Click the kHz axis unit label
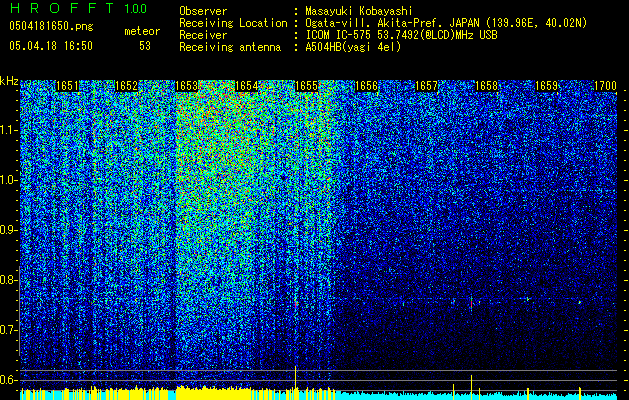The width and height of the screenshot is (629, 400). coord(9,81)
